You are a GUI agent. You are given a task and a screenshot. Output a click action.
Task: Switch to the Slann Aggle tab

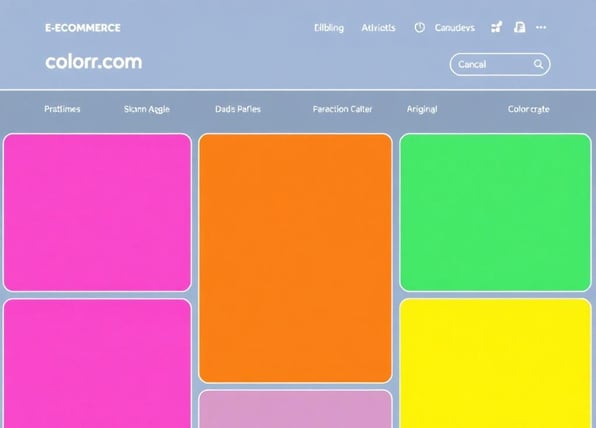[146, 109]
